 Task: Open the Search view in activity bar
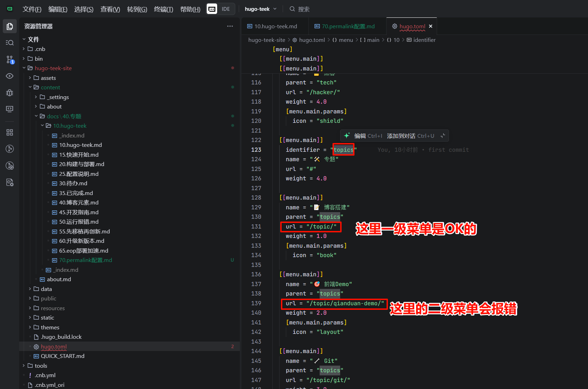pos(10,43)
